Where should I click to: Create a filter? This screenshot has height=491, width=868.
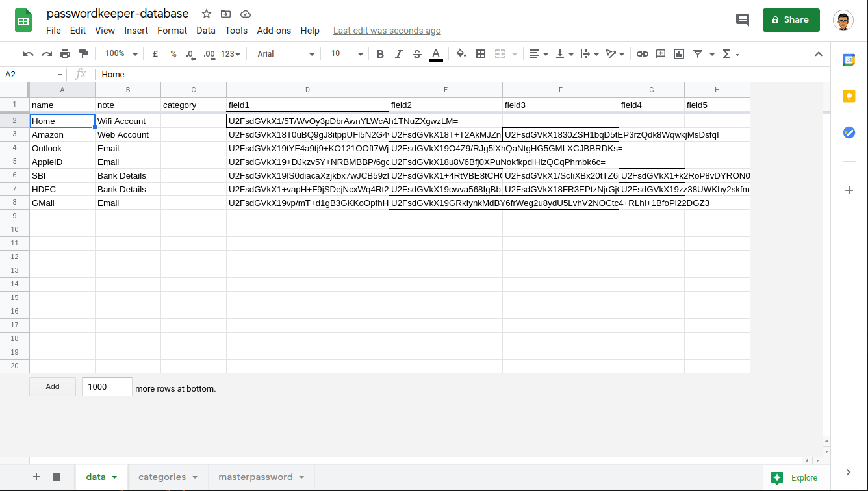(698, 54)
